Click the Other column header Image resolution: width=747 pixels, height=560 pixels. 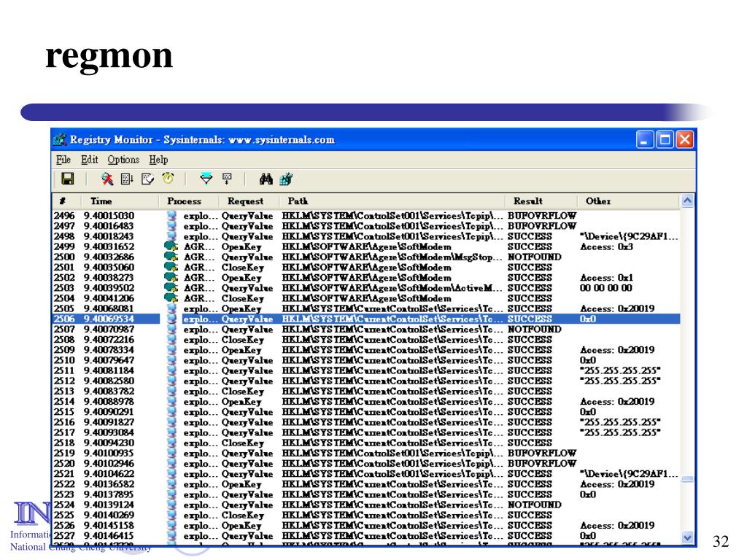click(x=630, y=201)
